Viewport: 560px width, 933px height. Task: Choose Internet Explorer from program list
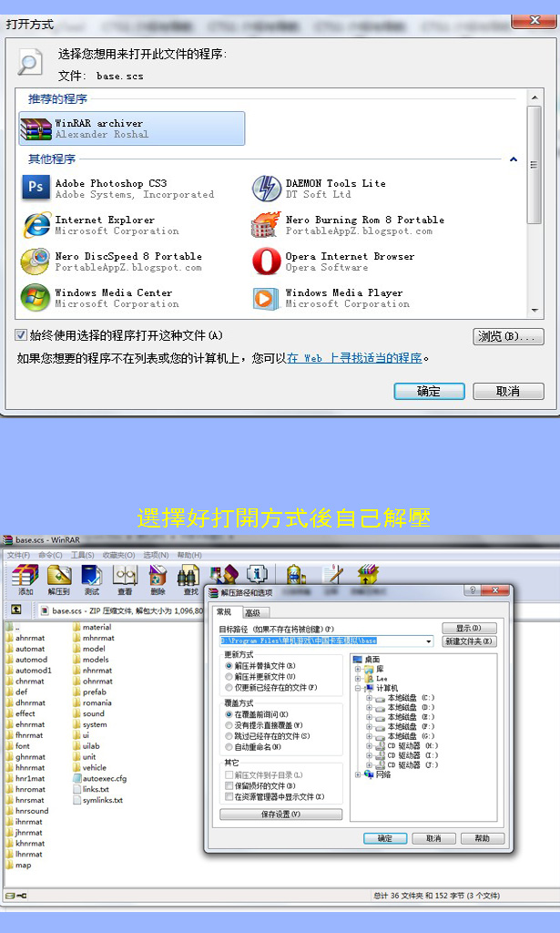pyautogui.click(x=100, y=225)
